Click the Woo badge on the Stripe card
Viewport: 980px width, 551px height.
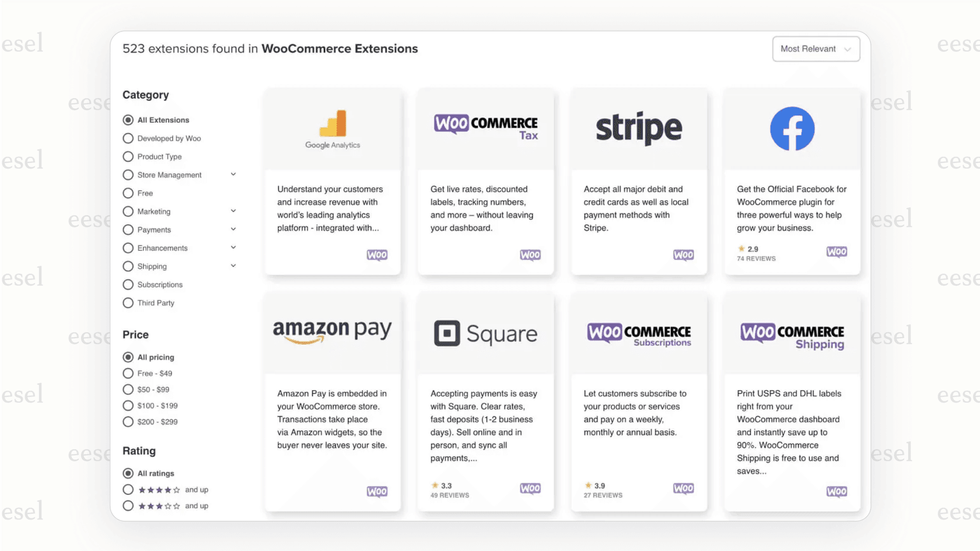(x=683, y=255)
